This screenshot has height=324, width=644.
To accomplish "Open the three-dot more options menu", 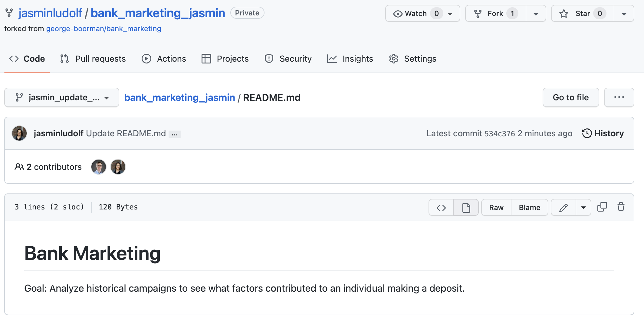I will [619, 97].
